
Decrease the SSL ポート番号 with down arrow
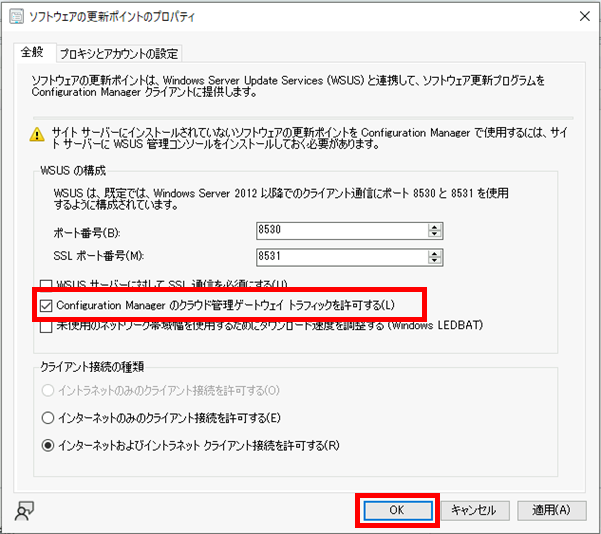(434, 261)
